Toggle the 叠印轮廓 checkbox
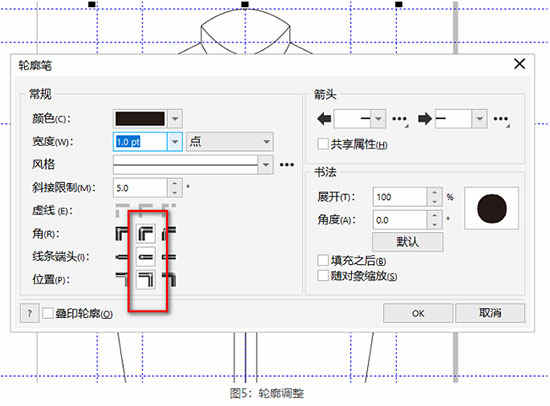Viewport: 550px width, 406px height. 48,313
